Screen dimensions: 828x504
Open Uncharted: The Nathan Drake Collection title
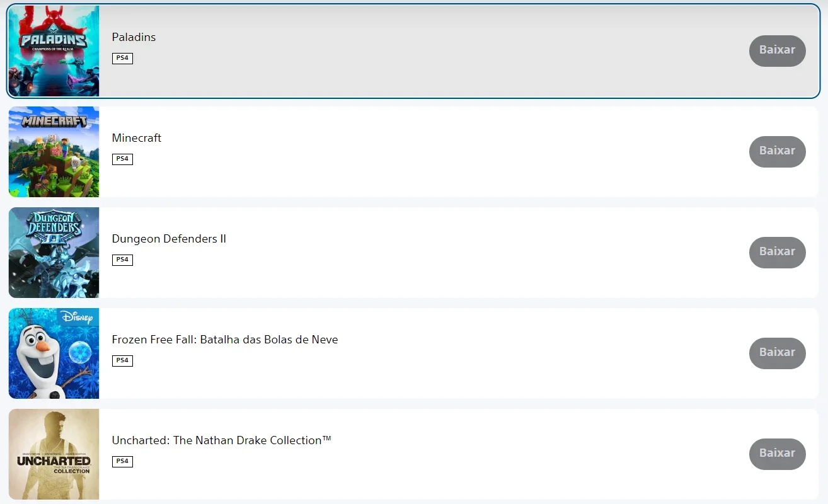pyautogui.click(x=222, y=440)
